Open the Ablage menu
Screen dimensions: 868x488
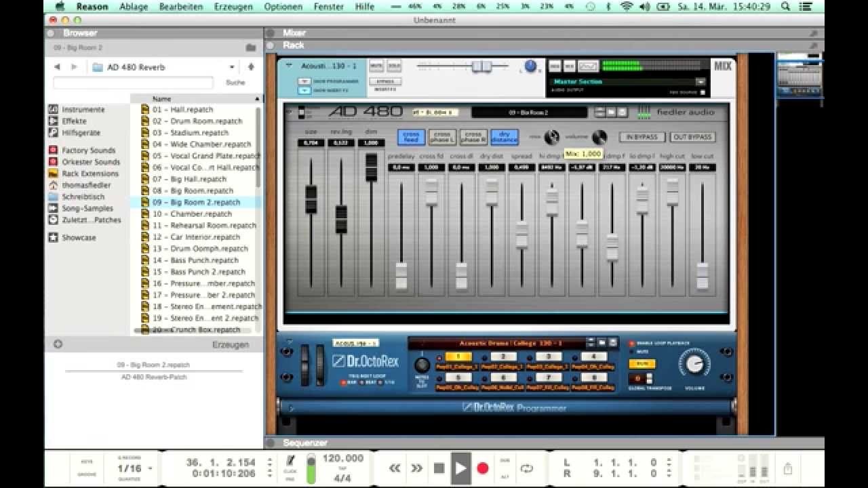133,6
